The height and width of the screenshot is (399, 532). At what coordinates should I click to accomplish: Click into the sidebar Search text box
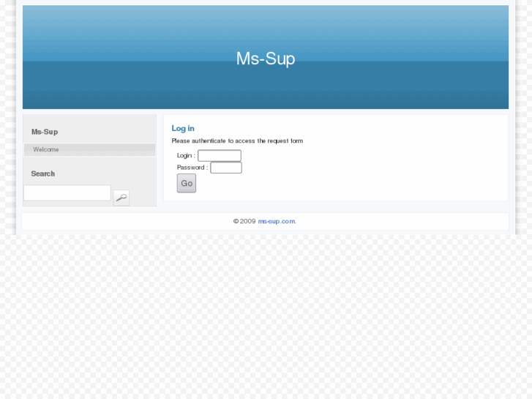click(67, 193)
